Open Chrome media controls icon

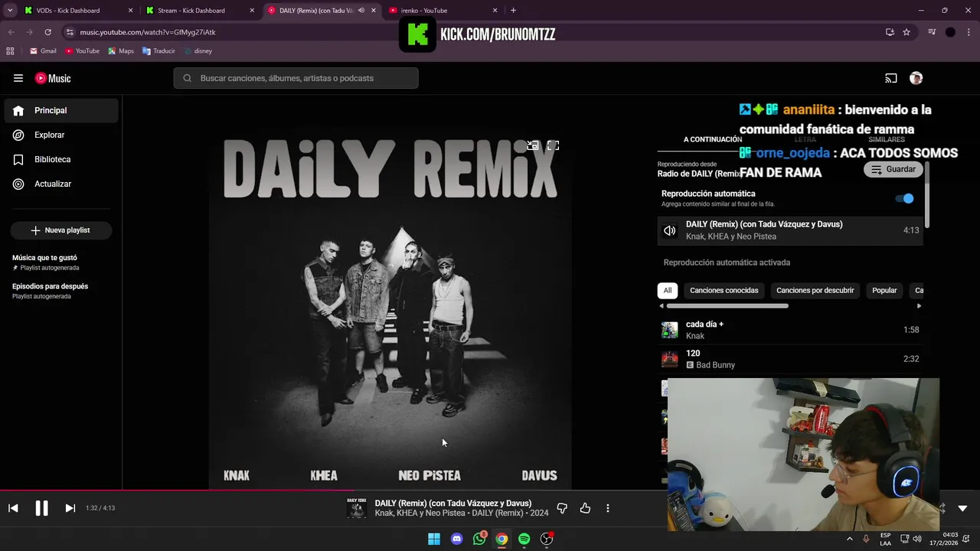coord(932,32)
